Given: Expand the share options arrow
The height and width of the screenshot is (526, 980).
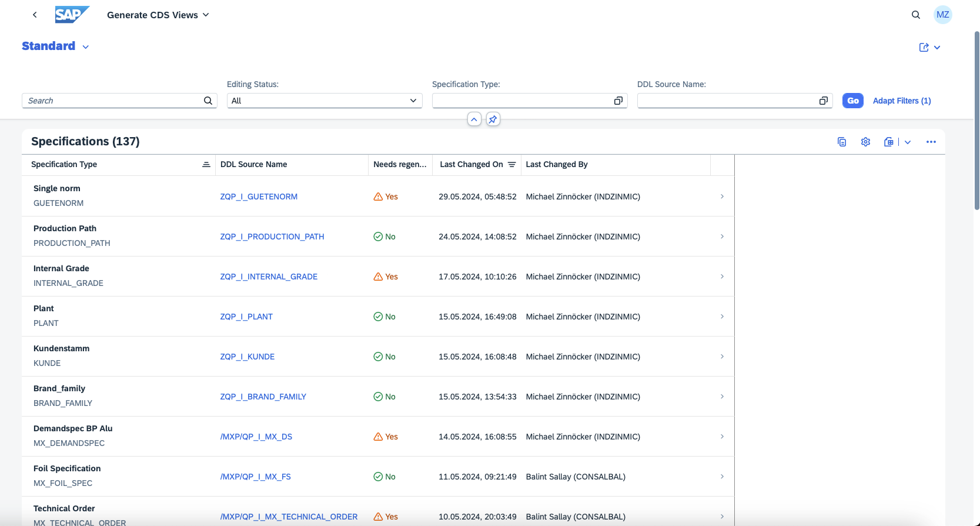Looking at the screenshot, I should (x=937, y=47).
